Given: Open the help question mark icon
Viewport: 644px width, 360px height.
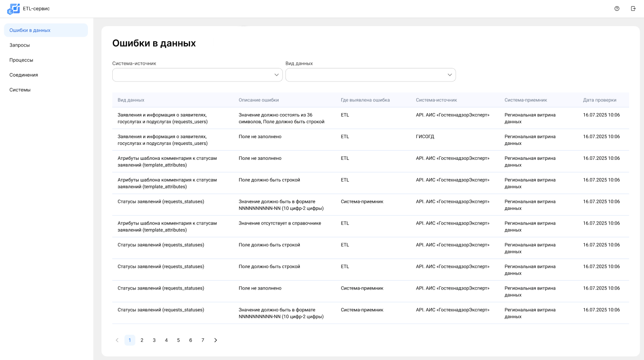Looking at the screenshot, I should point(617,9).
